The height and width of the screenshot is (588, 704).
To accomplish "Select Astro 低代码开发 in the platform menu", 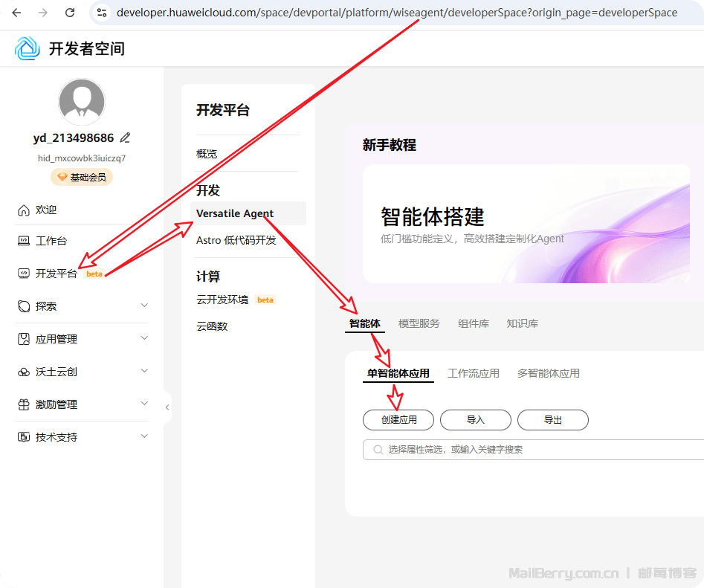I will click(x=236, y=240).
